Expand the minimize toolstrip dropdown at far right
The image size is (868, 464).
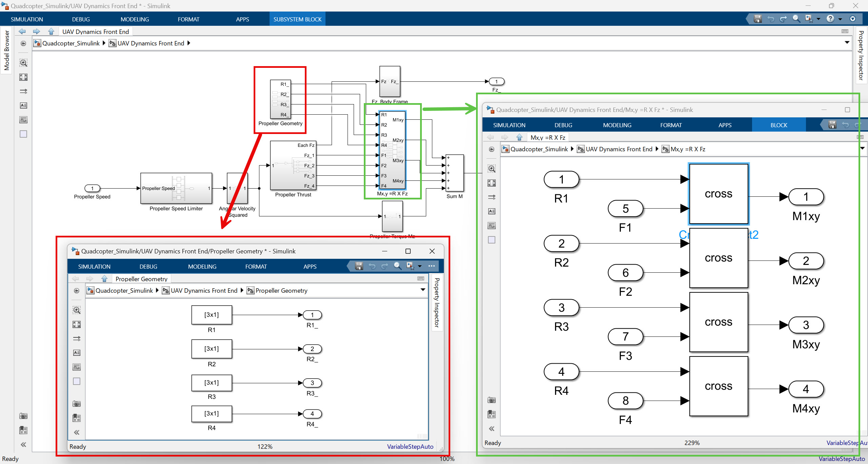[x=853, y=19]
